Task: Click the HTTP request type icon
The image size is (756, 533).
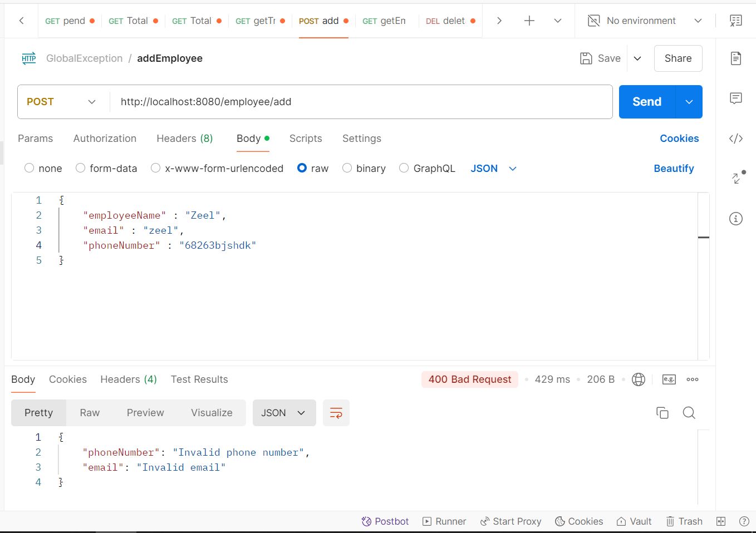Action: (x=29, y=58)
